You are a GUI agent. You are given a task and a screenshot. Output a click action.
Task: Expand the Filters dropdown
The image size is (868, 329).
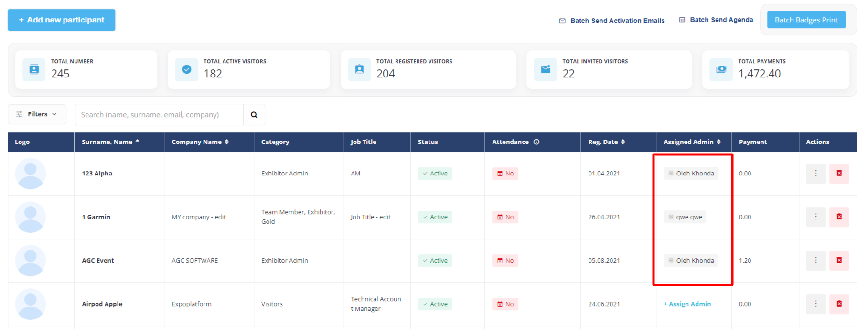point(37,114)
